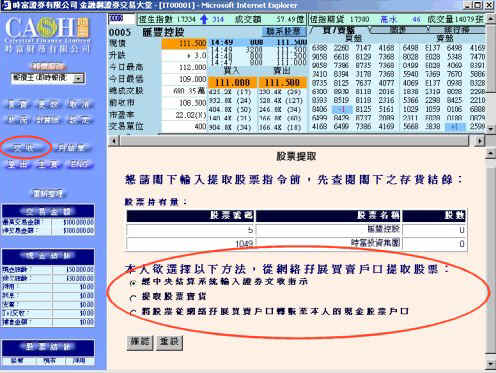This screenshot has height=373, width=496.
Task: Select the 提取股票實貨 radio option
Action: pos(133,298)
